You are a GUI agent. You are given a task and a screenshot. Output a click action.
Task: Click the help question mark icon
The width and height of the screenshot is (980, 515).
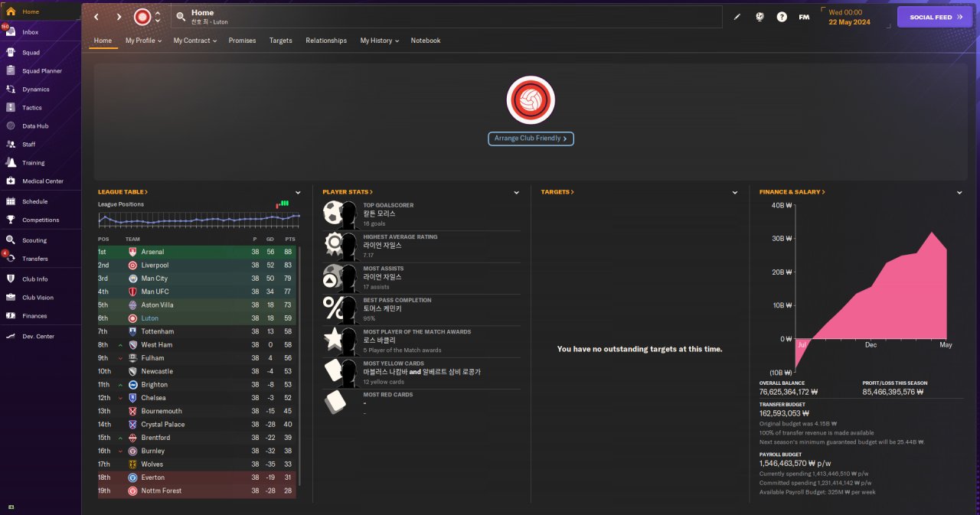click(782, 17)
